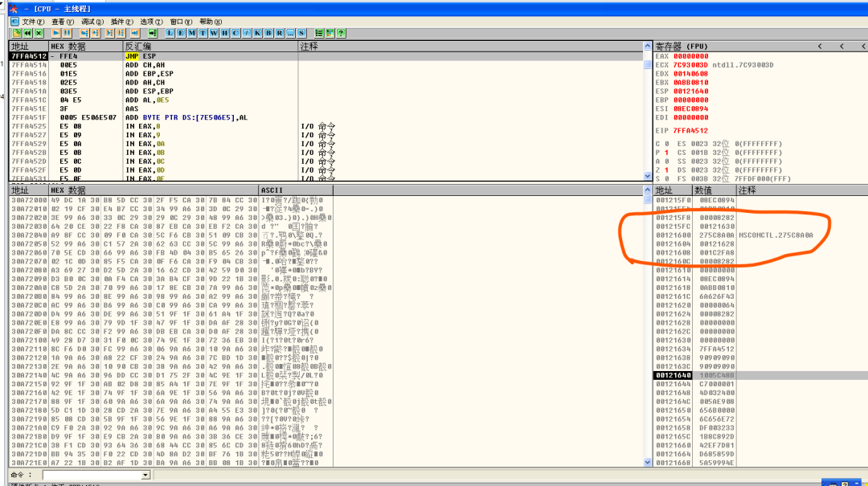Image resolution: width=868 pixels, height=486 pixels.
Task: Select the IN EAX,0A instruction row
Action: (x=326, y=143)
